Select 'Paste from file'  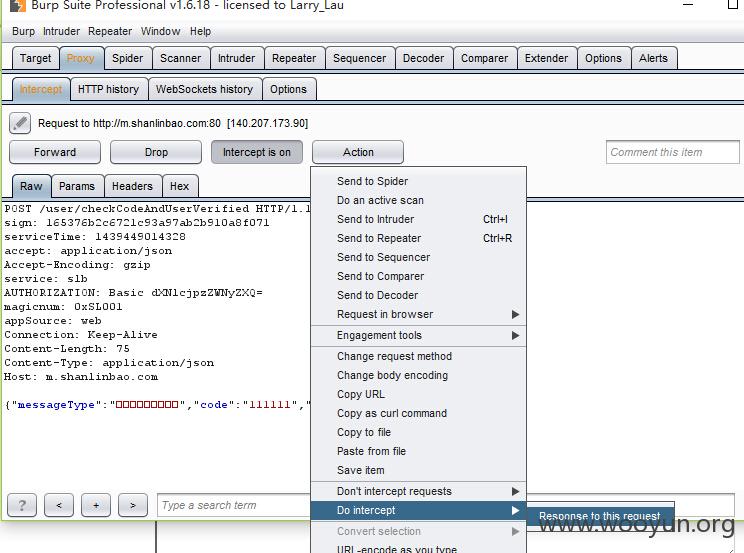click(x=418, y=451)
